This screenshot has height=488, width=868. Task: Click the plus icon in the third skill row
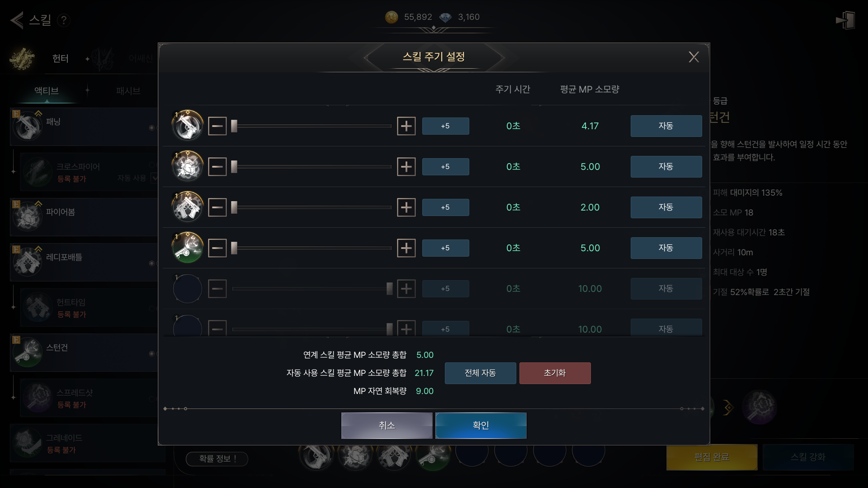[406, 207]
